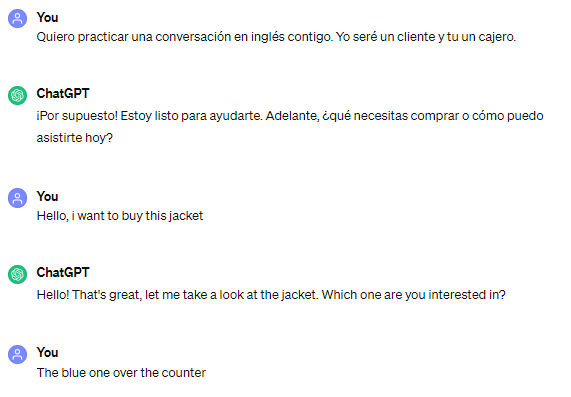Click the ChatGPT logo on the Spanish reply
Image resolution: width=571 pixels, height=397 pixels.
[x=17, y=95]
